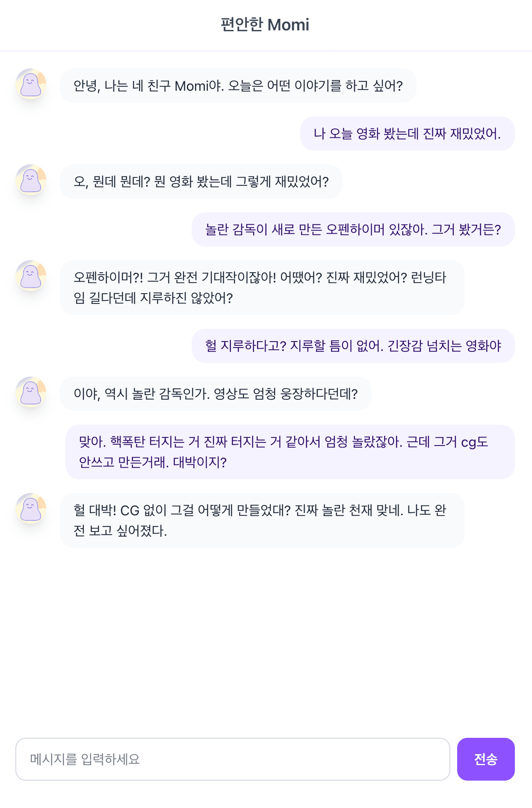This screenshot has height=808, width=532.
Task: Select Momi's last reply starting '헐 대박! CG 없이'
Action: click(262, 520)
